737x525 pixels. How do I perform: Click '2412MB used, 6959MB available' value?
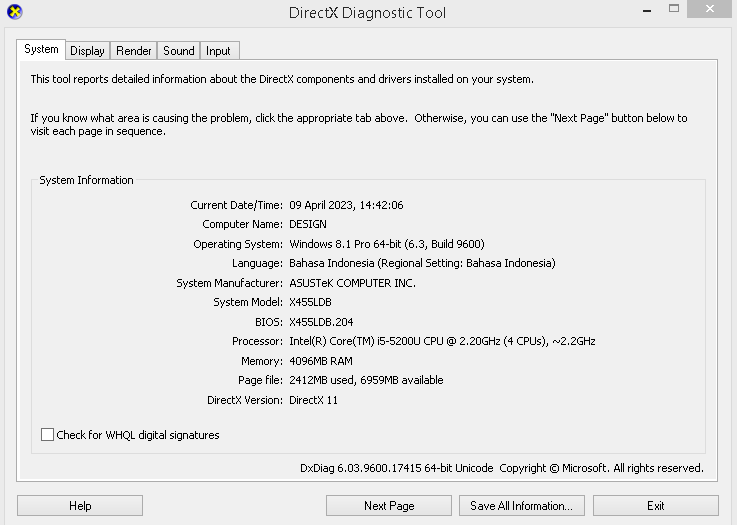coord(366,380)
